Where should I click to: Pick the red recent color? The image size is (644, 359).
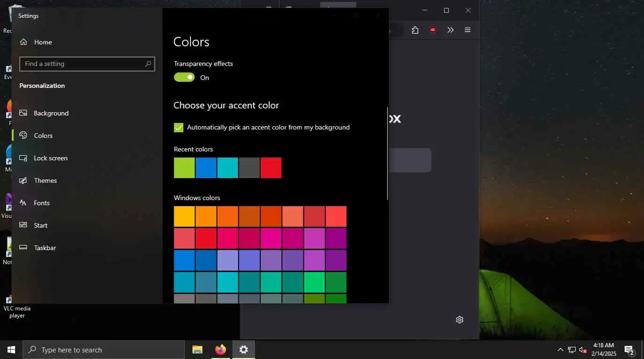(271, 168)
